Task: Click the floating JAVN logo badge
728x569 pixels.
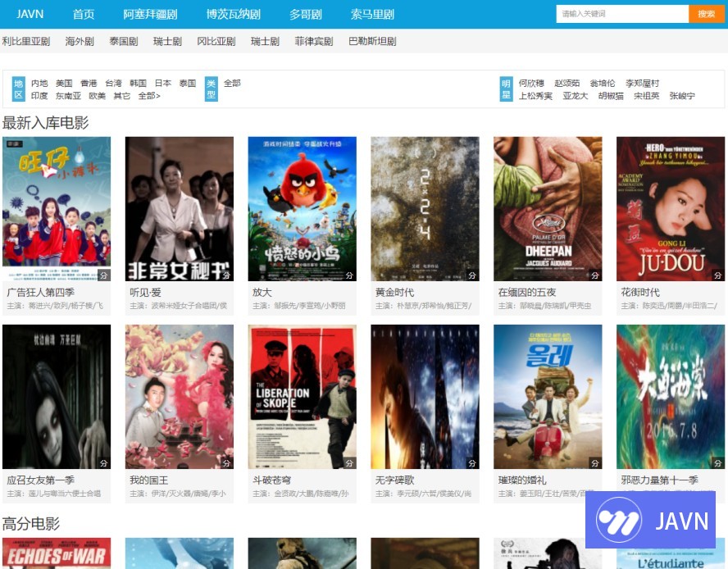Action: pyautogui.click(x=650, y=520)
